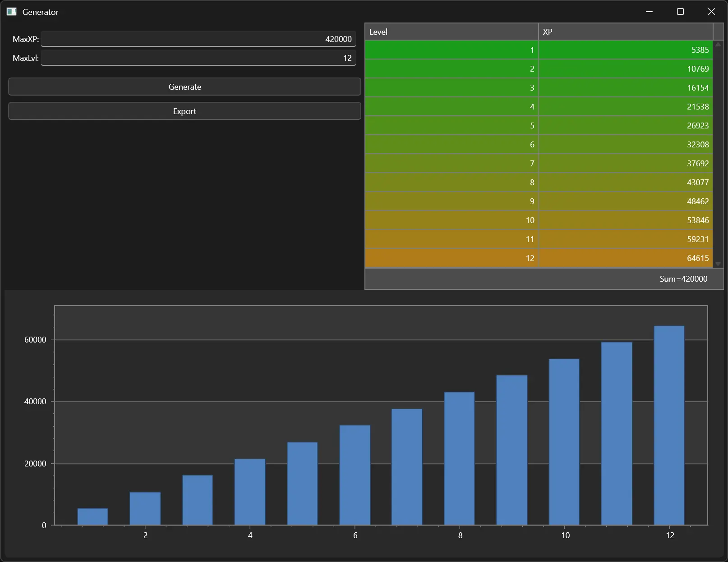728x562 pixels.
Task: Click the MaxXP: label
Action: [26, 39]
